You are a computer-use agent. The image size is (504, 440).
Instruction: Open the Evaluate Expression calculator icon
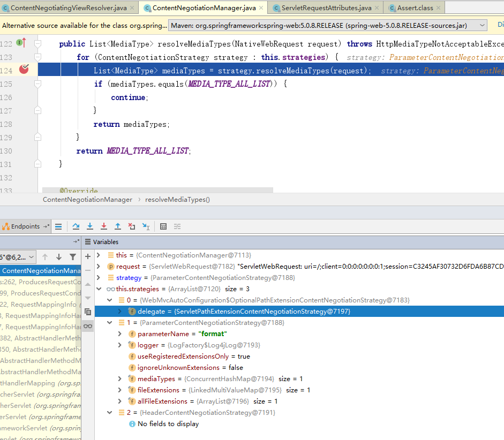click(163, 226)
